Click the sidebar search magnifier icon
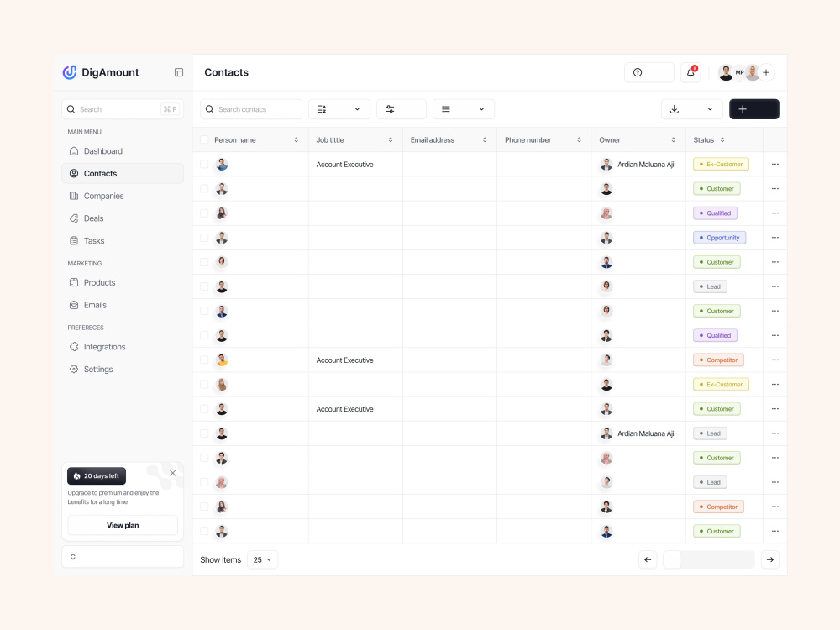Image resolution: width=840 pixels, height=630 pixels. (71, 109)
